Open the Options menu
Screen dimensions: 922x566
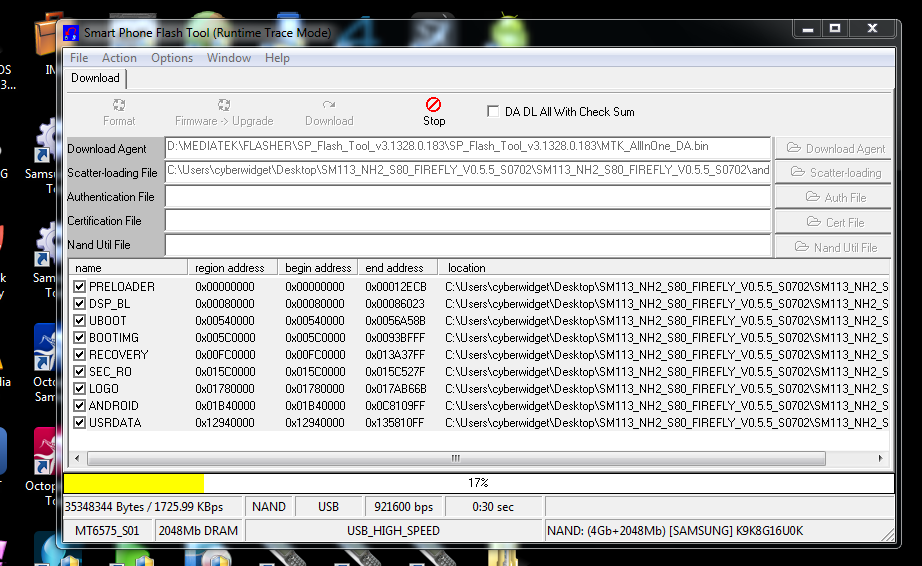[x=172, y=58]
